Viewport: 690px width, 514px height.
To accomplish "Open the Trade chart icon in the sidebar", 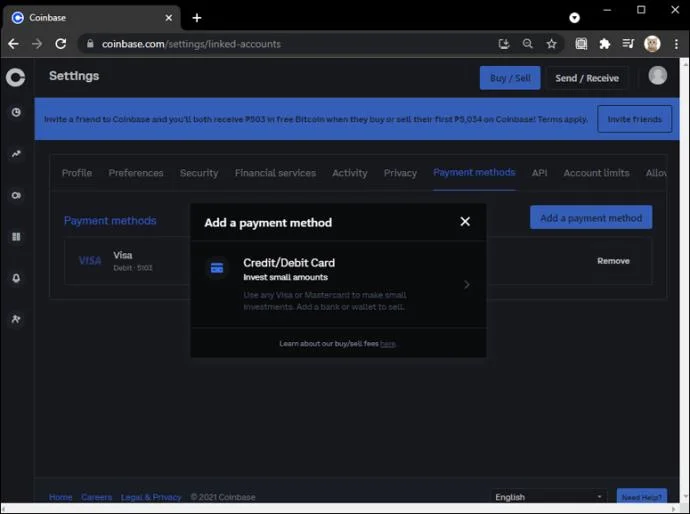I will [16, 154].
